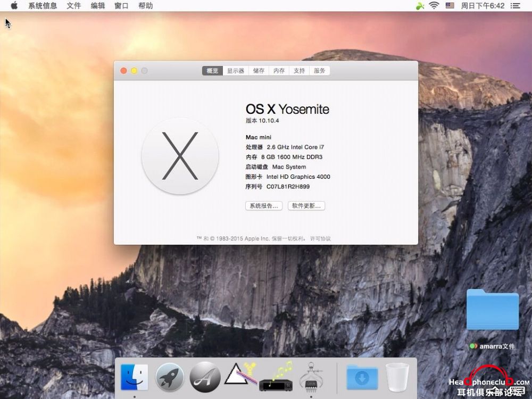Screen dimensions: 532x399
Task: Open the 窗口 menu
Action: 121,6
